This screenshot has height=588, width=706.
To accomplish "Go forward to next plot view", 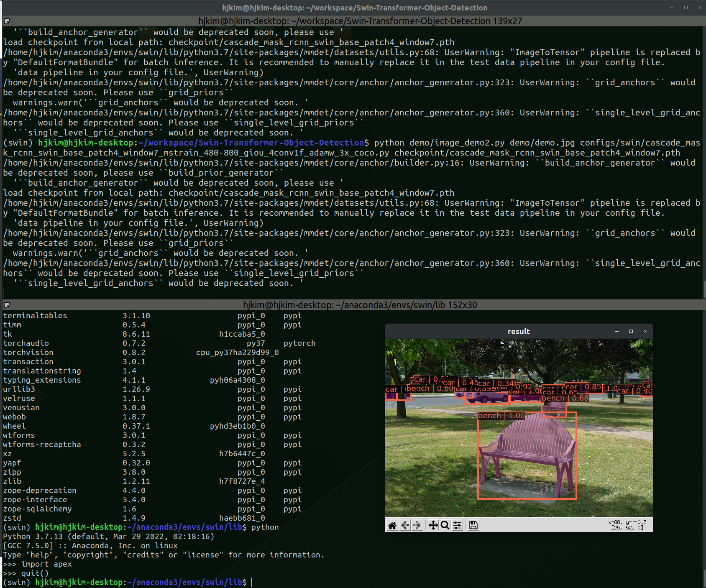I will coord(417,525).
